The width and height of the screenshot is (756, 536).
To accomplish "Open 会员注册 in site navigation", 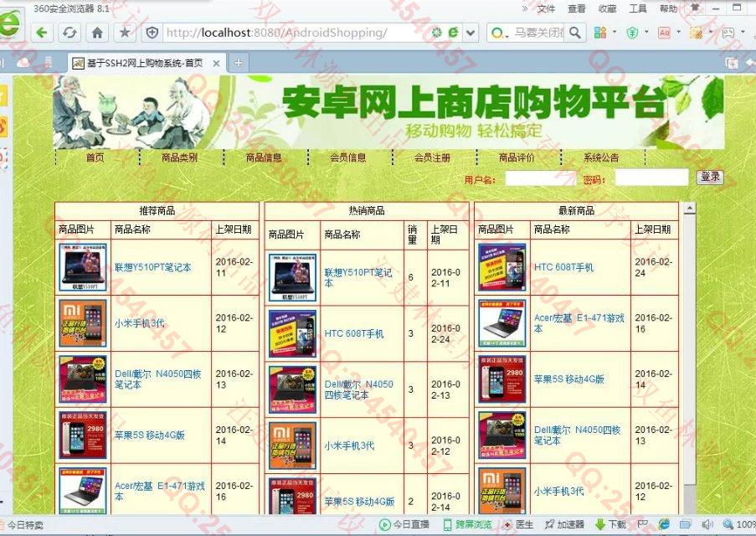I will pyautogui.click(x=433, y=157).
